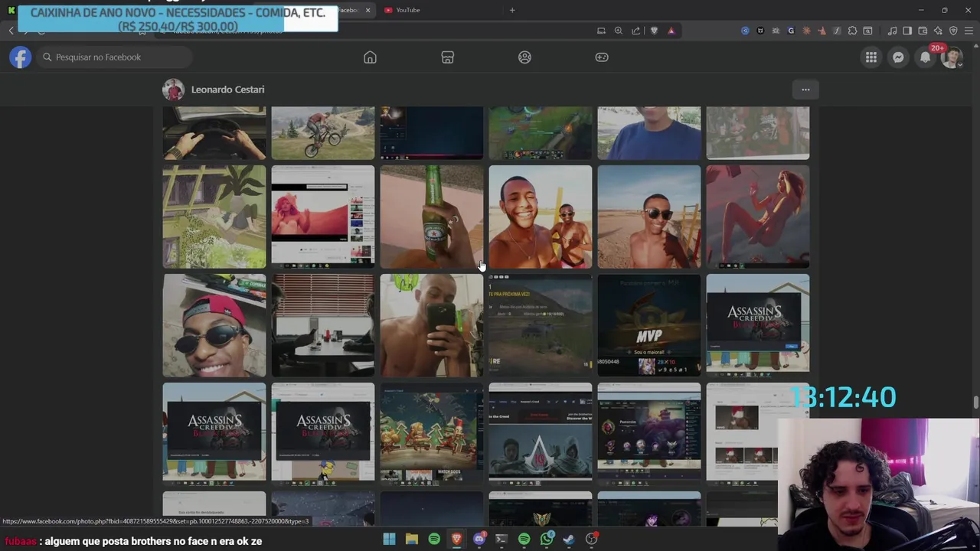Open the Leo AI sparkle icon

[938, 31]
